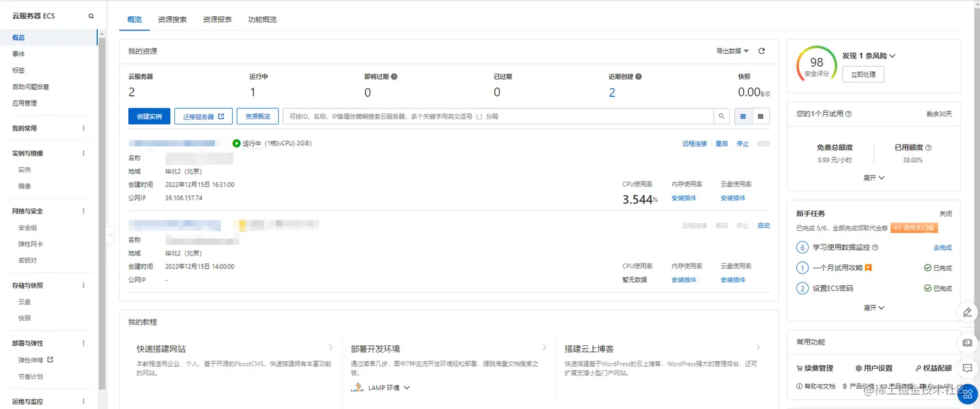Click 停止 for the running instance

743,144
